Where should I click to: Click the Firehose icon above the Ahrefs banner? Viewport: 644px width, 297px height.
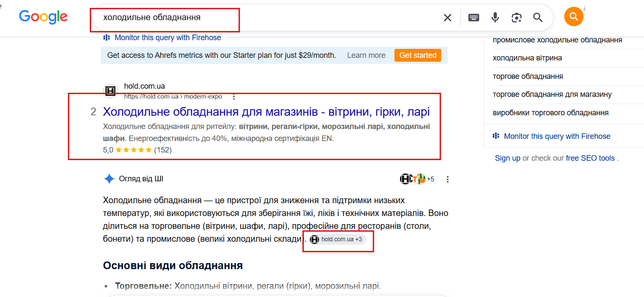pos(107,38)
